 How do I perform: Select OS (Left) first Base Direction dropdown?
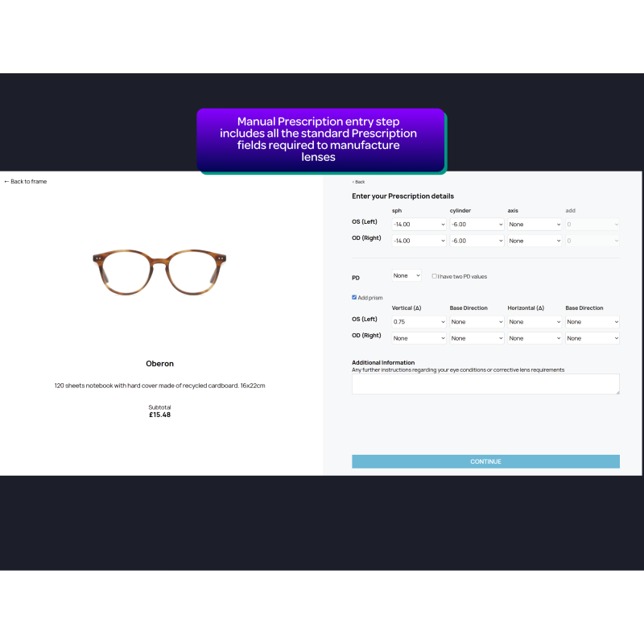click(477, 322)
